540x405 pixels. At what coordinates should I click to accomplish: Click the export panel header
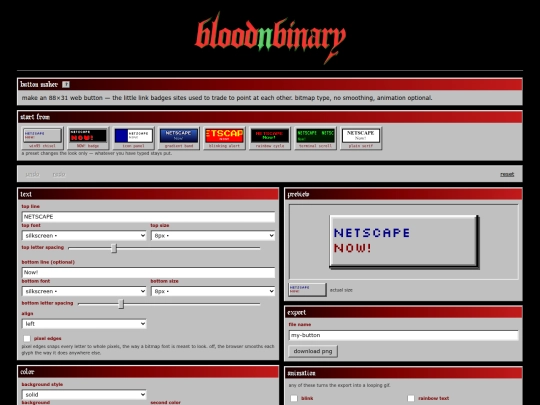pos(403,312)
